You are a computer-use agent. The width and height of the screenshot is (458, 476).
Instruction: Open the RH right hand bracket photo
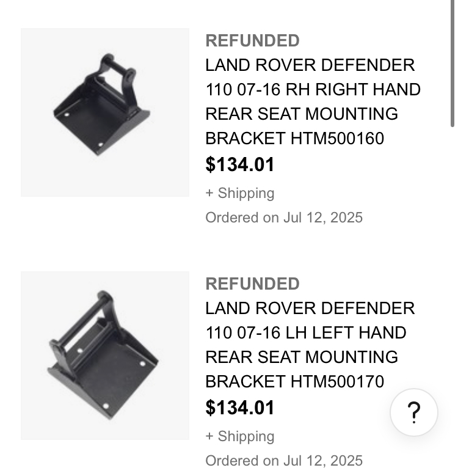[105, 112]
